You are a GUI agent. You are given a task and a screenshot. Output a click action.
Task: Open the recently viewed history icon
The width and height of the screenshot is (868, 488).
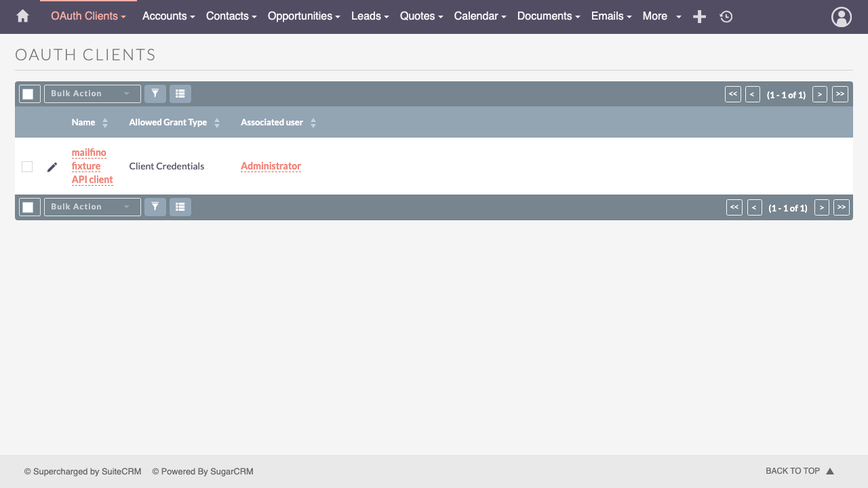tap(726, 17)
